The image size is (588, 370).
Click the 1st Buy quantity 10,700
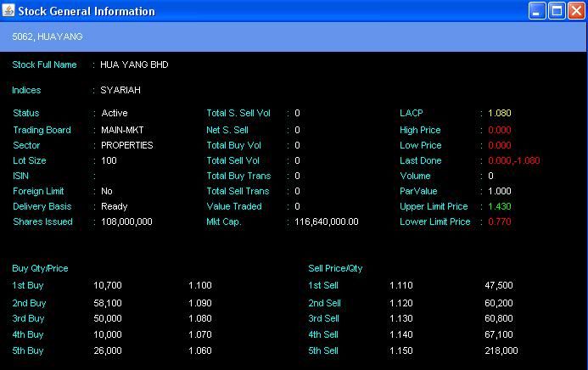(108, 286)
